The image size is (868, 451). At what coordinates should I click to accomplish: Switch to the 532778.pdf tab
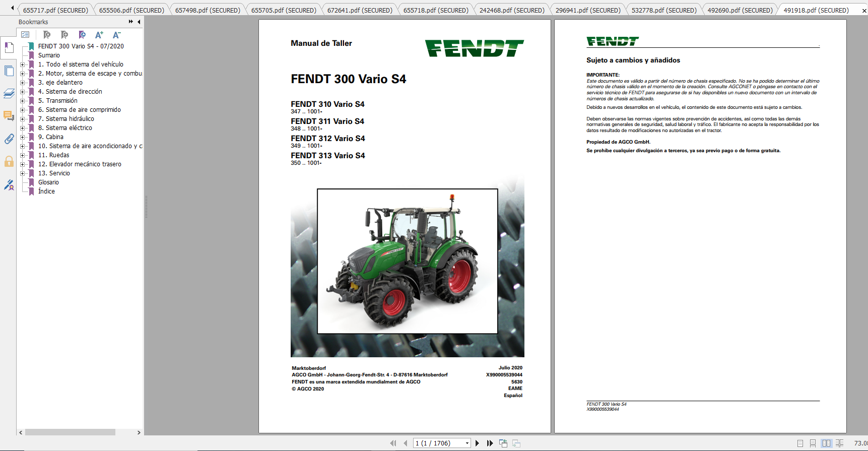[x=664, y=10]
